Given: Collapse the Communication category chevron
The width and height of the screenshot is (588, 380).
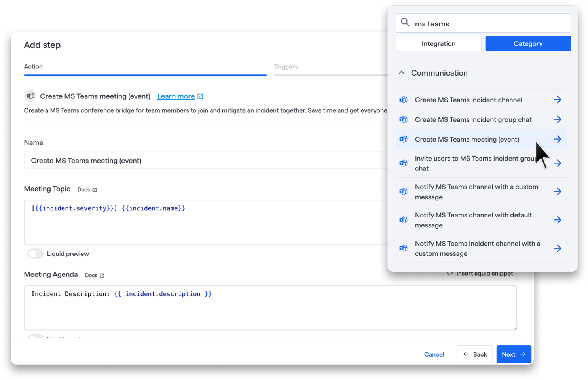Looking at the screenshot, I should click(x=402, y=73).
